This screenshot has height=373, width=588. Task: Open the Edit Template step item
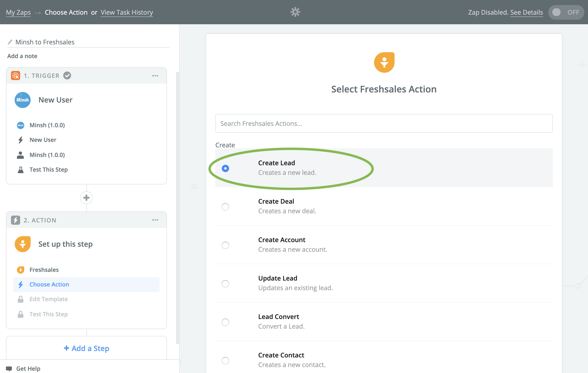[x=86, y=299]
